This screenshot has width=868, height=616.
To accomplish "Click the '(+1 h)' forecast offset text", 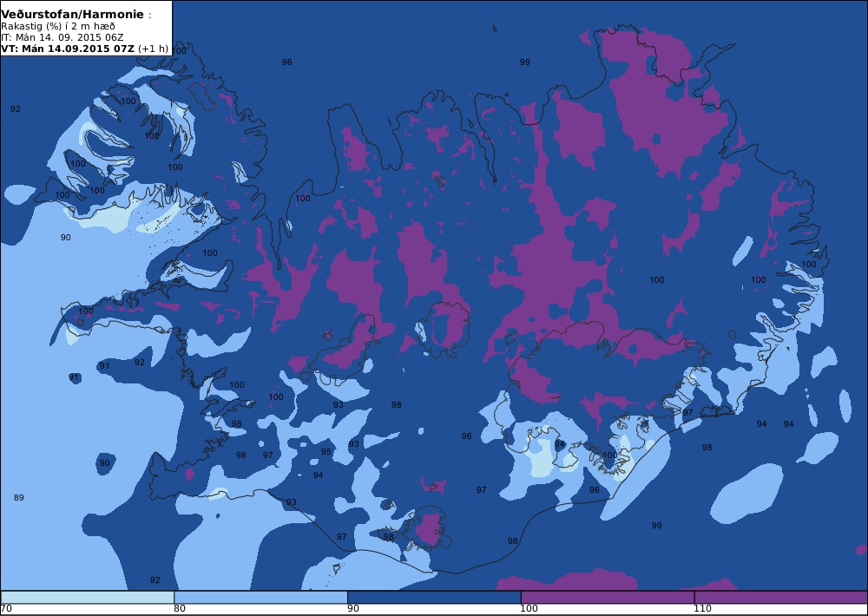I will (153, 49).
